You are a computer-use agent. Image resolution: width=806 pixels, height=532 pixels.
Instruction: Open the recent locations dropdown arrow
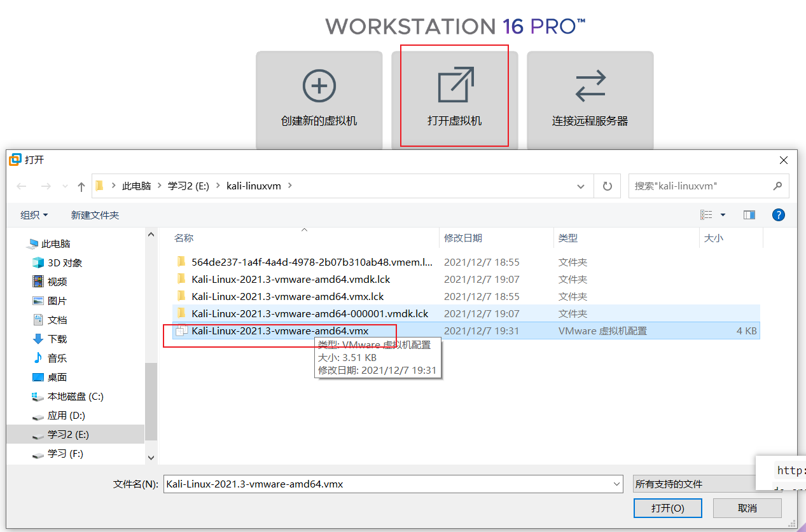(x=64, y=187)
